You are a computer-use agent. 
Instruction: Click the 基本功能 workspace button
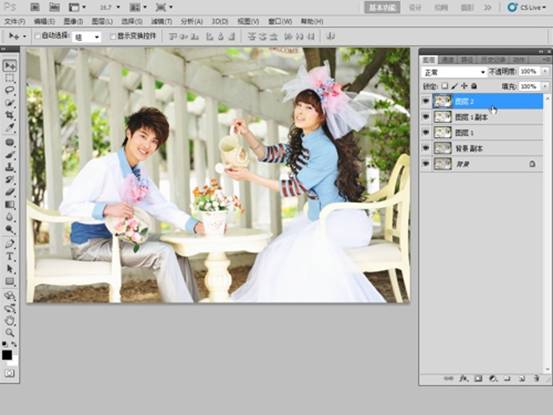coord(382,7)
